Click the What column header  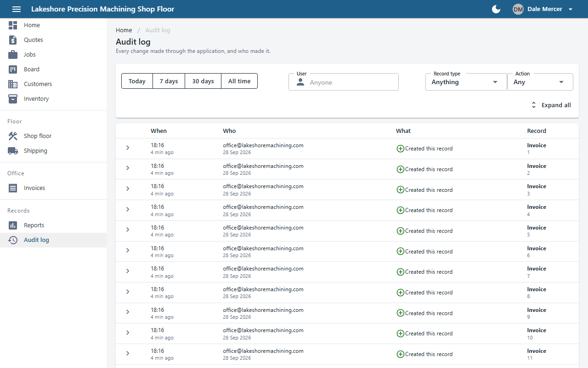point(403,131)
